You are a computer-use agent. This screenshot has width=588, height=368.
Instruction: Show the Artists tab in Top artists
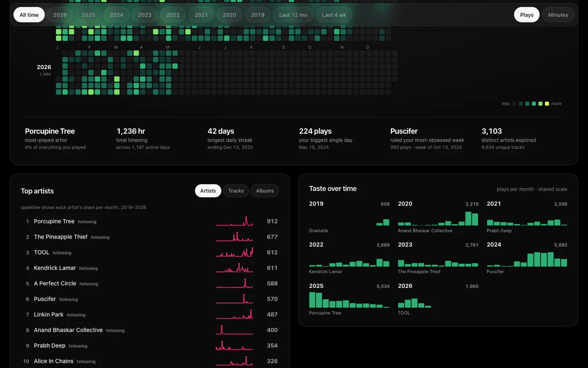pos(208,191)
